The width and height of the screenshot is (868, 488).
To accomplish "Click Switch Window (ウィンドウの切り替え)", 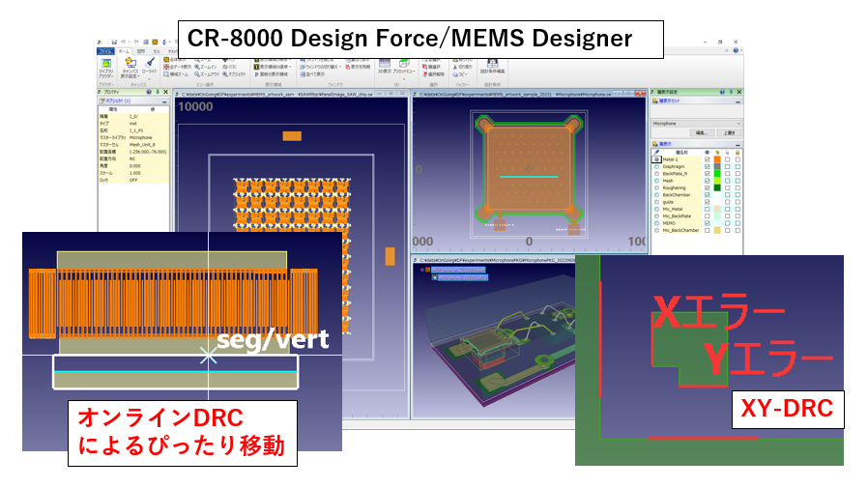I will tap(321, 67).
